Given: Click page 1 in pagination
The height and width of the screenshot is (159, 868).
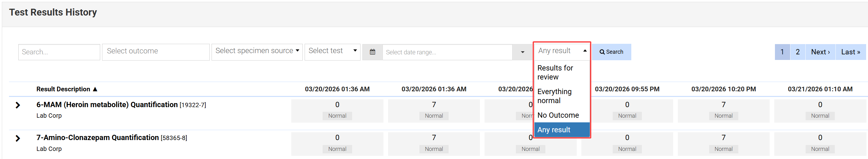Looking at the screenshot, I should click(782, 52).
